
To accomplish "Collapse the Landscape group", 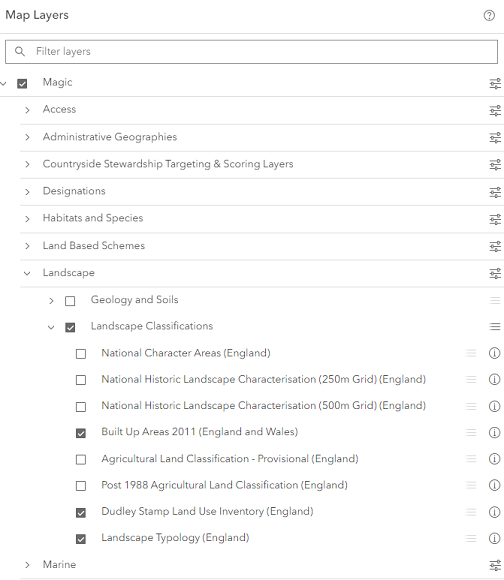I will click(x=27, y=274).
